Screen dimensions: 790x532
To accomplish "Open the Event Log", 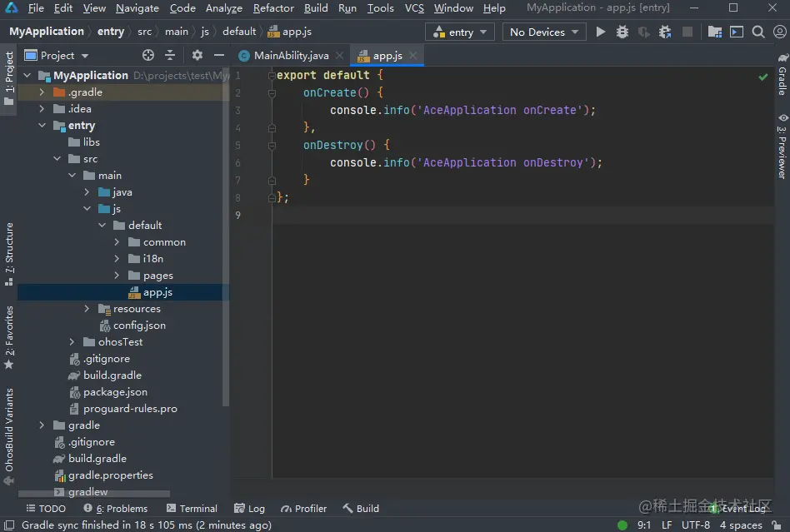I will tap(740, 509).
